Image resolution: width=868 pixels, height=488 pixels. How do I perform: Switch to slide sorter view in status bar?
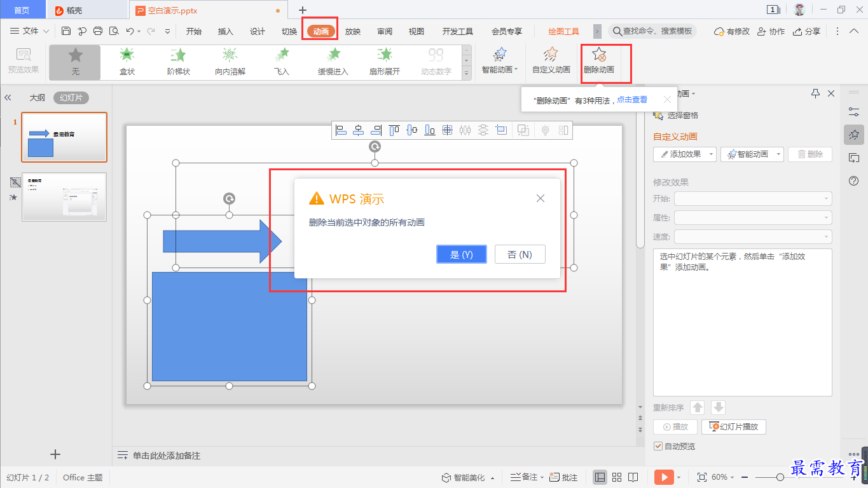point(617,477)
